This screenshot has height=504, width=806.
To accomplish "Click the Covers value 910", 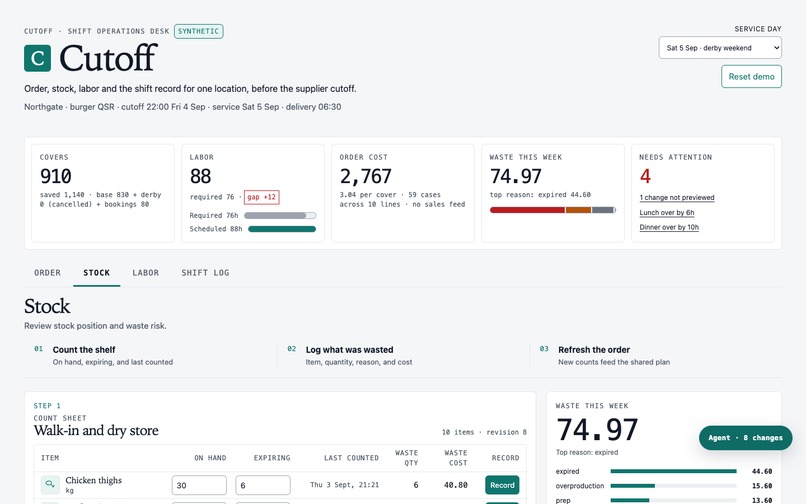I will coord(56,176).
